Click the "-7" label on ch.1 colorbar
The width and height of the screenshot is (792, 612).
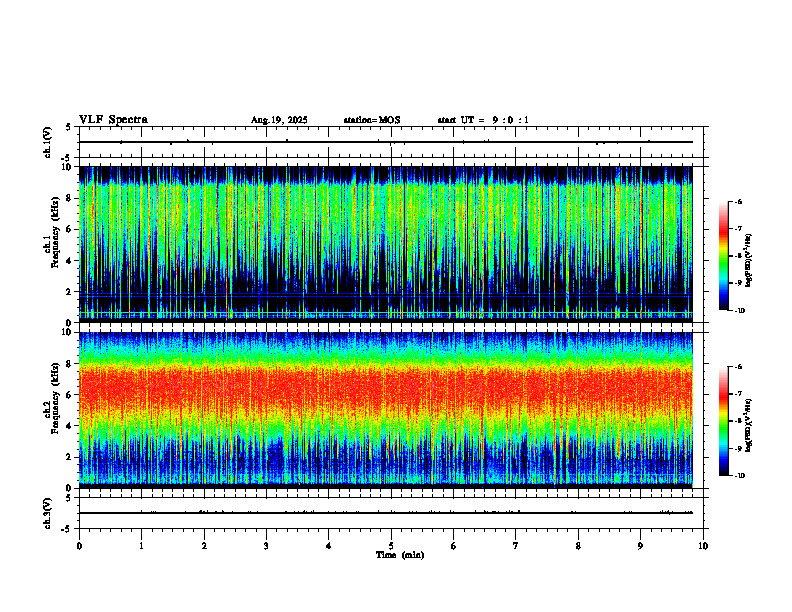[738, 229]
